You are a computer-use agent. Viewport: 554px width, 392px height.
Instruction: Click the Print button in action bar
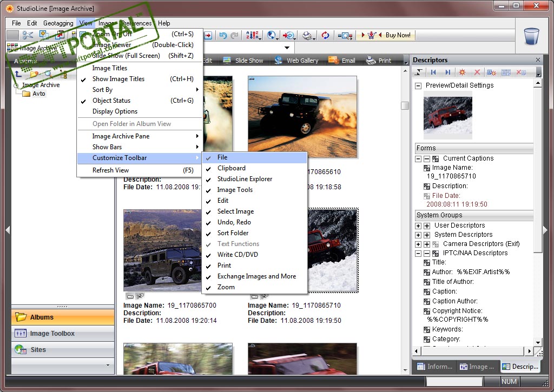[378, 61]
